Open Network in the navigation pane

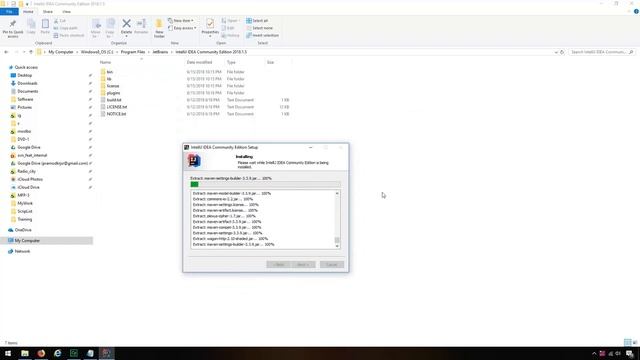click(22, 251)
